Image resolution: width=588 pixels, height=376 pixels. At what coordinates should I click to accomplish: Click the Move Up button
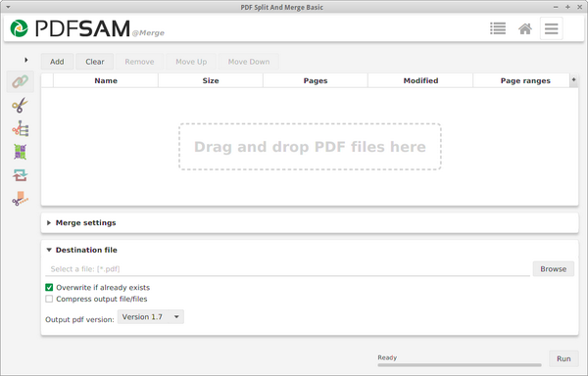[191, 62]
